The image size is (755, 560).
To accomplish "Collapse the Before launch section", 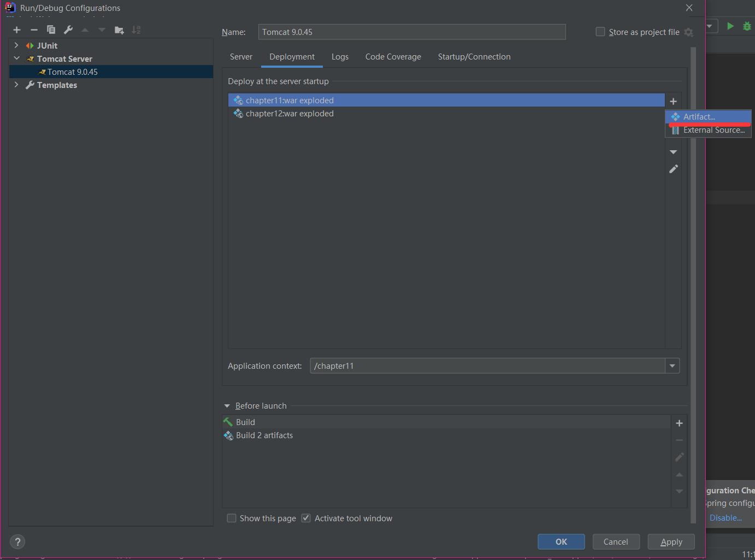I will pyautogui.click(x=227, y=406).
